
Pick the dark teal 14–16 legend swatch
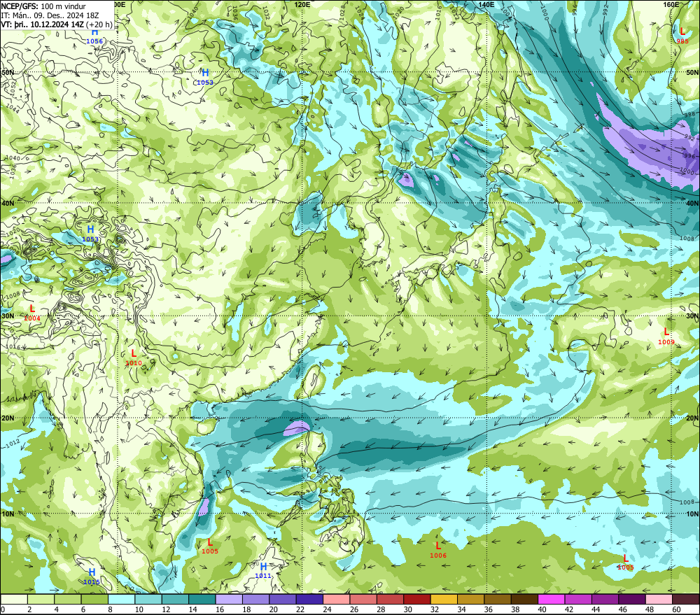coord(202,599)
